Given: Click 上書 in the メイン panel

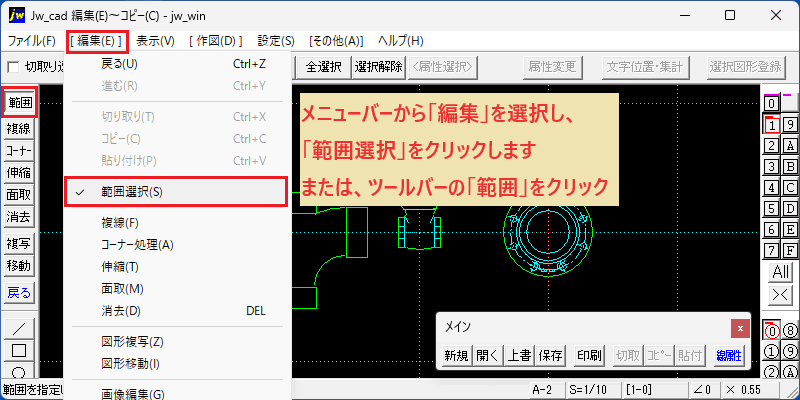Looking at the screenshot, I should 519,356.
